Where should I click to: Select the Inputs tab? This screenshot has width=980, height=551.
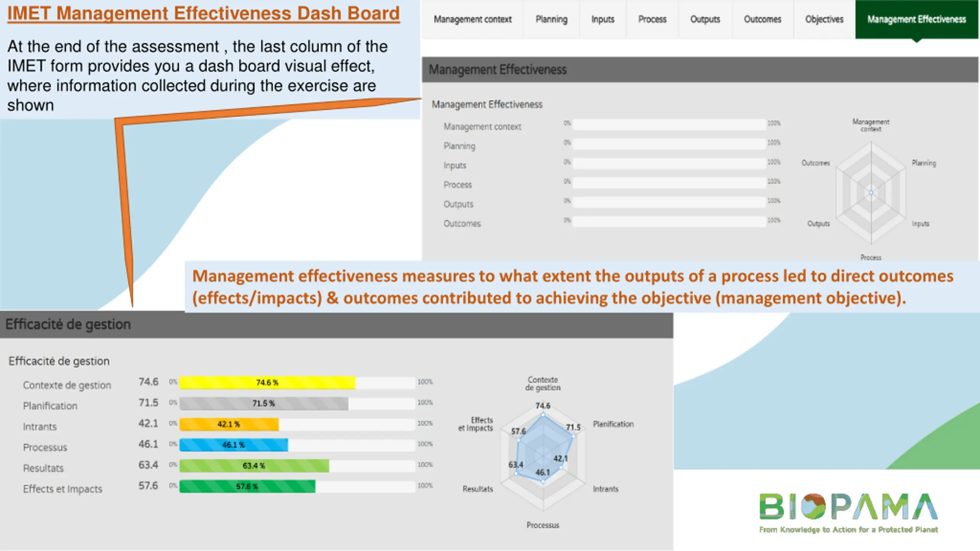click(x=603, y=19)
